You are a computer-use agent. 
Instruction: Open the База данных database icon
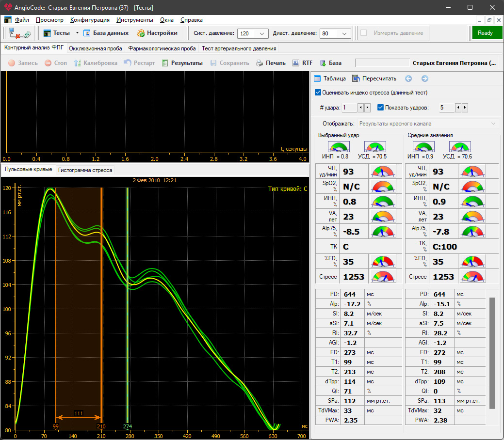(x=87, y=33)
